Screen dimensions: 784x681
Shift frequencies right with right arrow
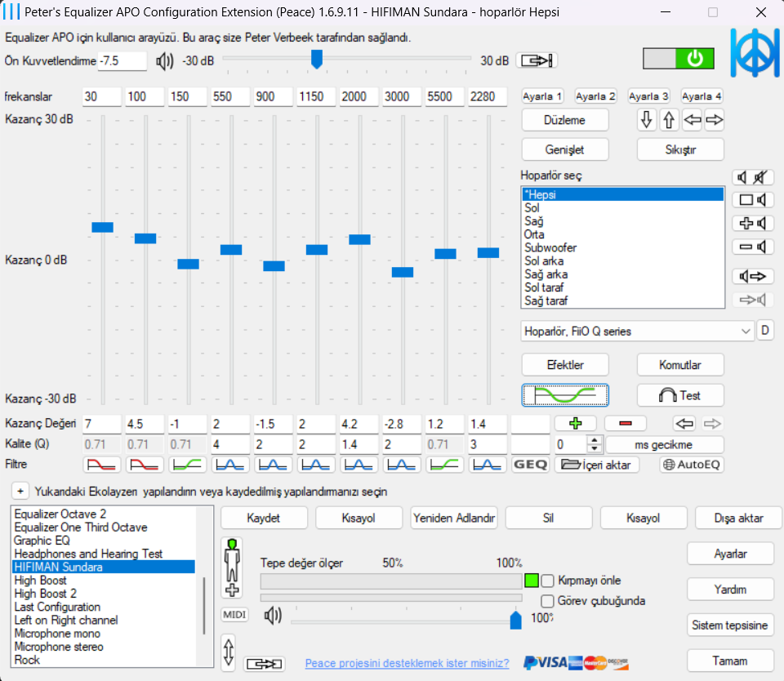click(x=715, y=120)
